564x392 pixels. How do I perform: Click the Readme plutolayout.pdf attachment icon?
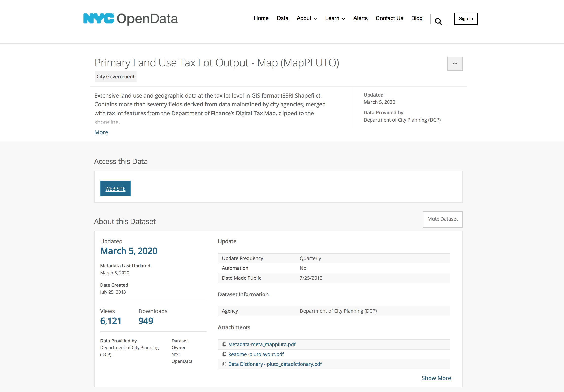point(224,354)
